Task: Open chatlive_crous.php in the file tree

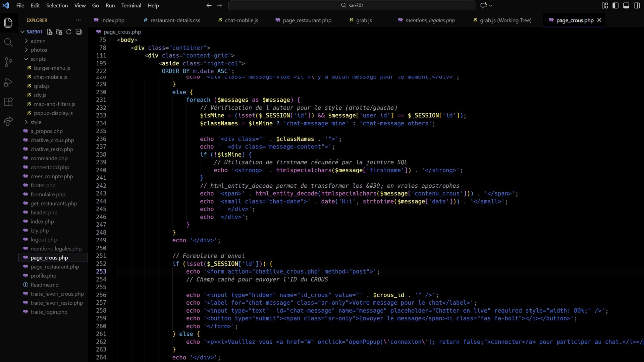Action: [x=53, y=140]
